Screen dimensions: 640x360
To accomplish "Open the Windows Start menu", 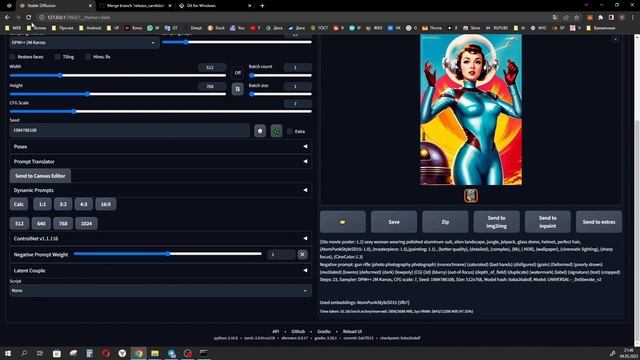I will click(8, 353).
